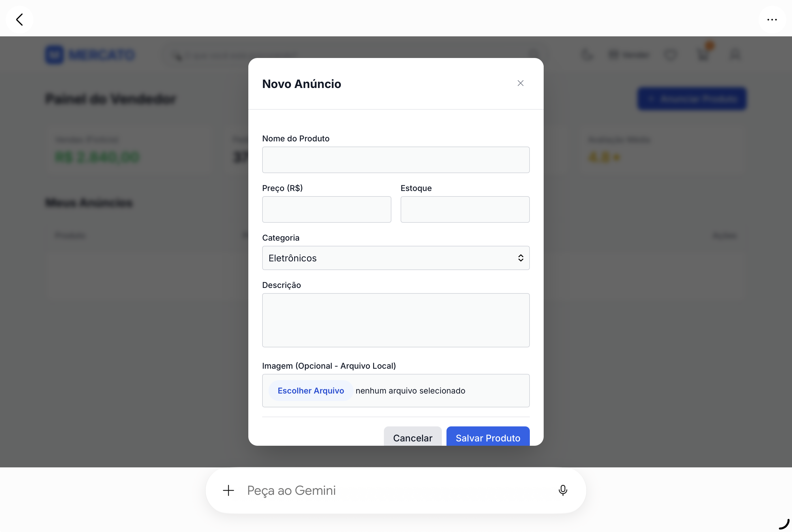Focus the Nome do Produto field
Viewport: 792px width, 532px height.
pyautogui.click(x=395, y=160)
